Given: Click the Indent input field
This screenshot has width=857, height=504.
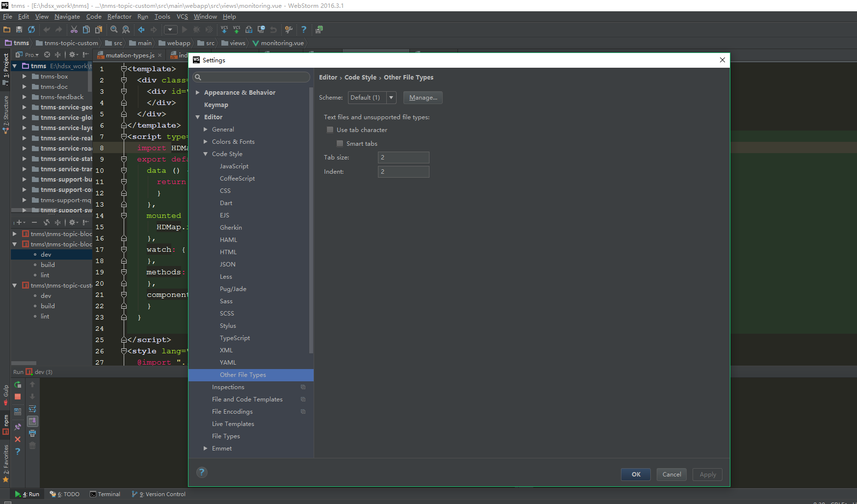Looking at the screenshot, I should pos(403,172).
